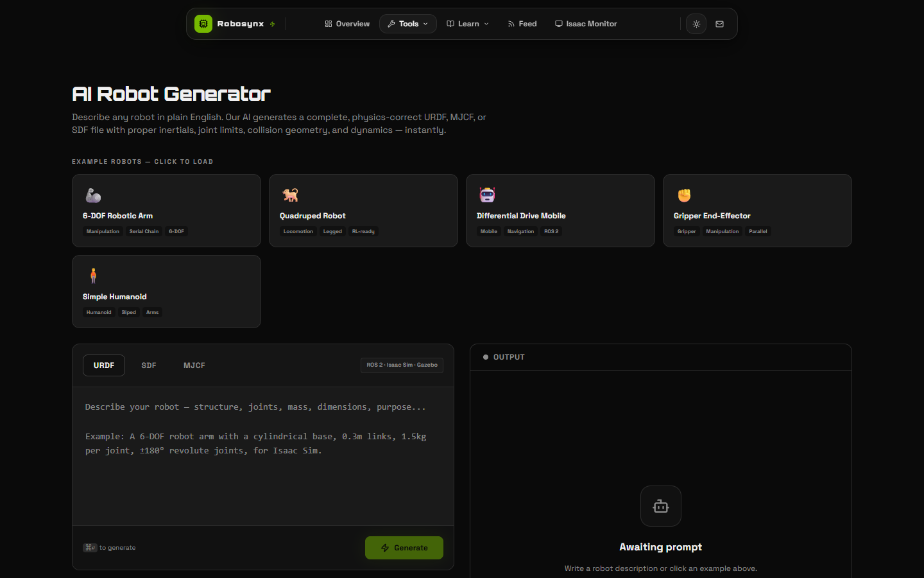Click the standing person emoji icon
Viewport: 924px width, 578px height.
pyautogui.click(x=93, y=276)
